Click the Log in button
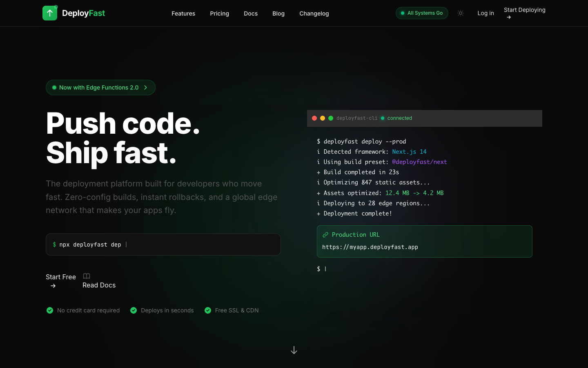Viewport: 588px width, 368px height. point(486,13)
